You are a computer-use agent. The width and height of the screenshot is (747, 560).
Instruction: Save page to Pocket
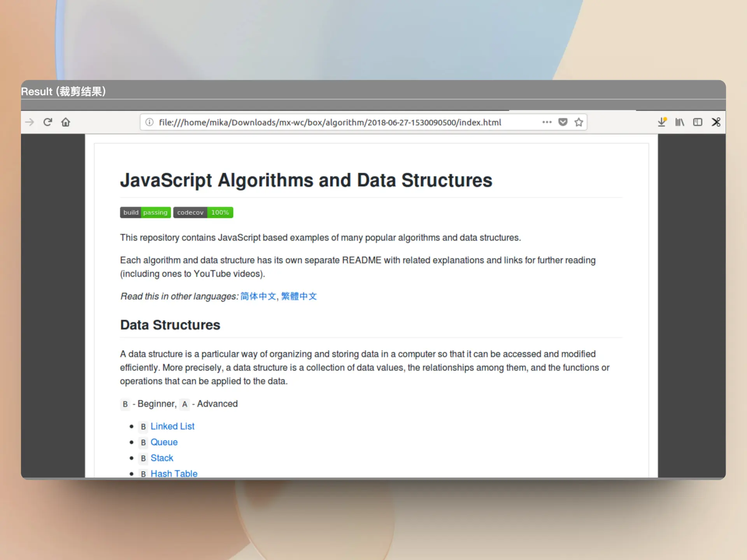[x=563, y=122]
